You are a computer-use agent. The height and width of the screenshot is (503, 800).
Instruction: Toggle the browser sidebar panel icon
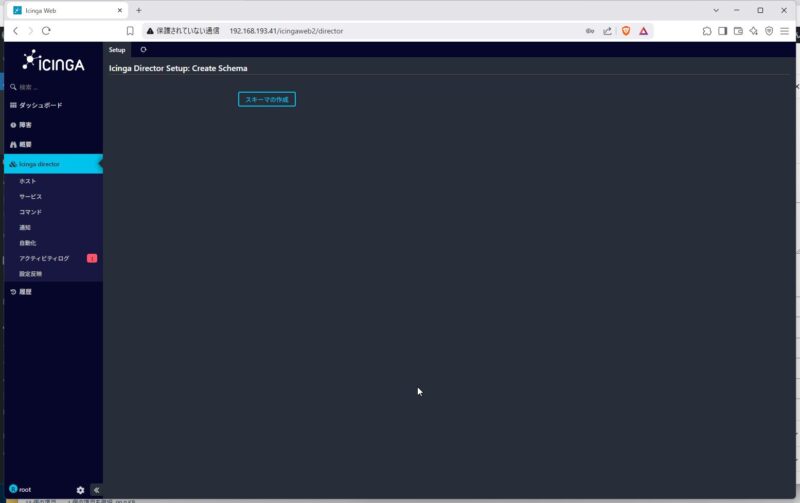[x=722, y=31]
